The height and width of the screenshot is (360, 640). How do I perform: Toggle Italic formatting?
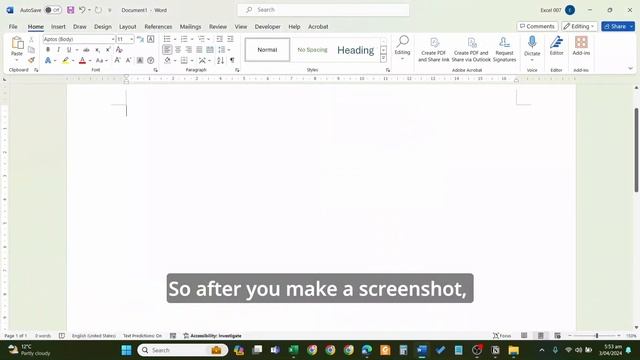click(x=58, y=50)
